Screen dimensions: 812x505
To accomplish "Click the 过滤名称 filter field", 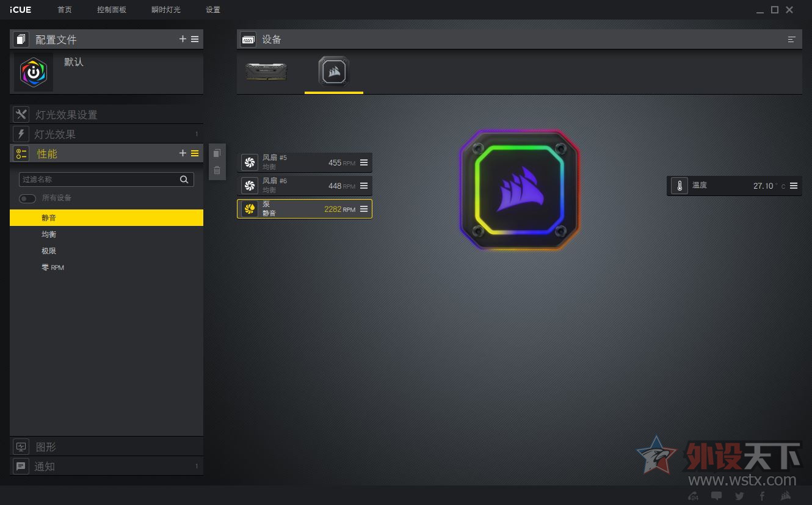I will 106,180.
